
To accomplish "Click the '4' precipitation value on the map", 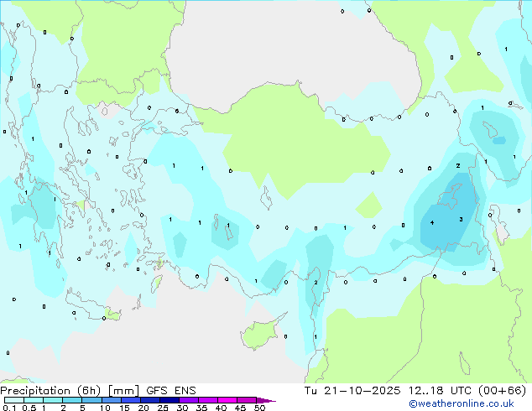I will click(x=432, y=223).
